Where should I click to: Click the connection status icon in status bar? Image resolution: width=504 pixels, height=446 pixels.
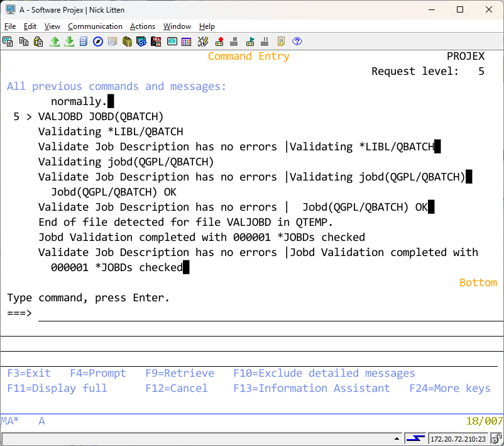[x=415, y=438]
